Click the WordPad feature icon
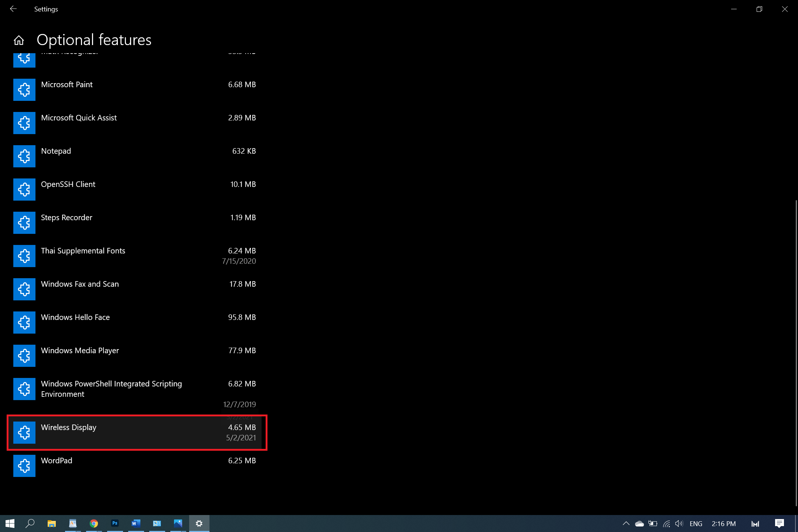Viewport: 798px width, 532px height. [x=24, y=466]
